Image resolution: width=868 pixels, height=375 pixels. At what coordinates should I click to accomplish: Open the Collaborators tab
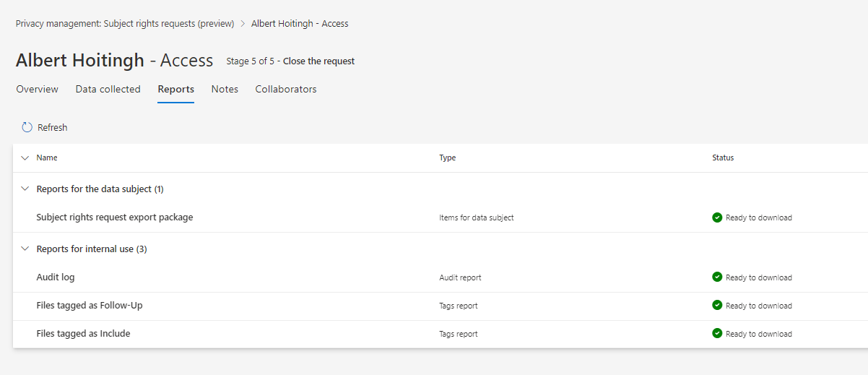coord(285,90)
